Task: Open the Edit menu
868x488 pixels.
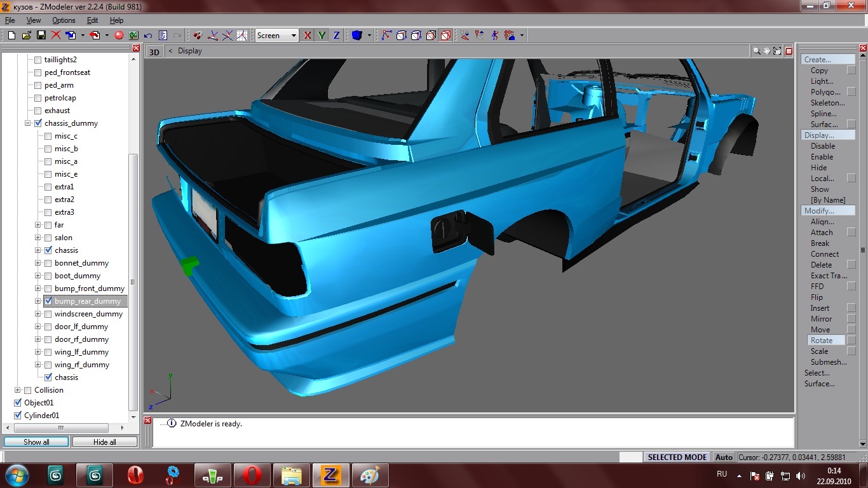Action: pos(93,20)
